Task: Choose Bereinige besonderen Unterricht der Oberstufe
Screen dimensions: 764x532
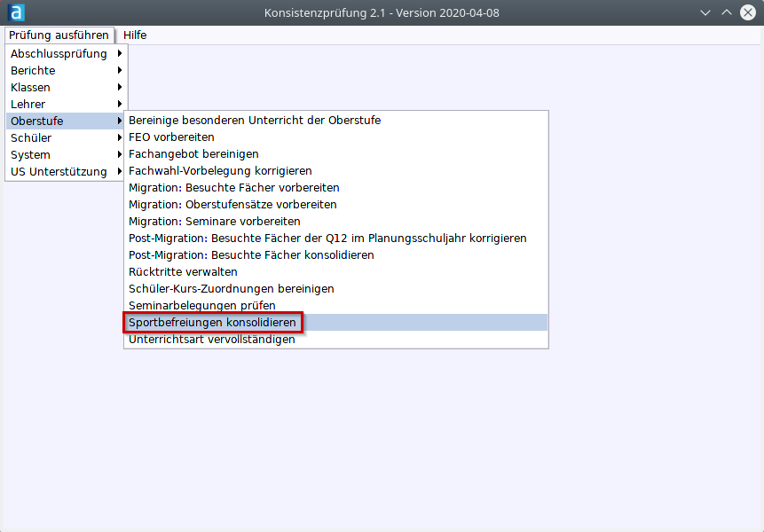Action: tap(336, 121)
